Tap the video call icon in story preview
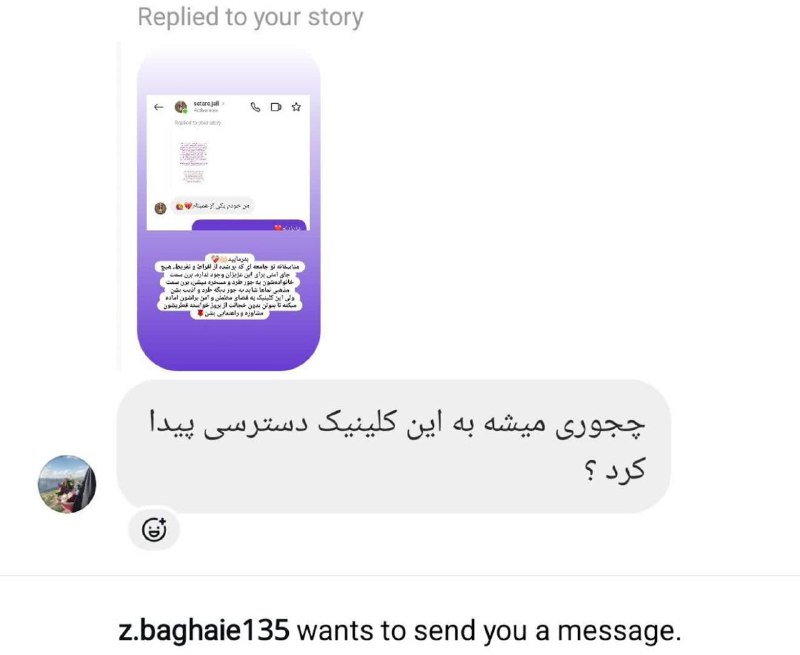 [x=276, y=107]
